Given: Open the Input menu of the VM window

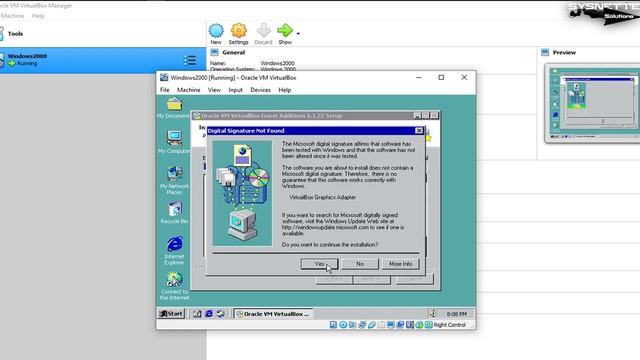Looking at the screenshot, I should pos(235,90).
